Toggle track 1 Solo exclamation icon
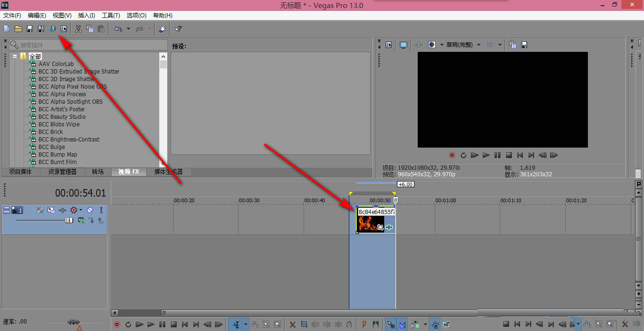Image resolution: width=644 pixels, height=331 pixels. [x=101, y=210]
